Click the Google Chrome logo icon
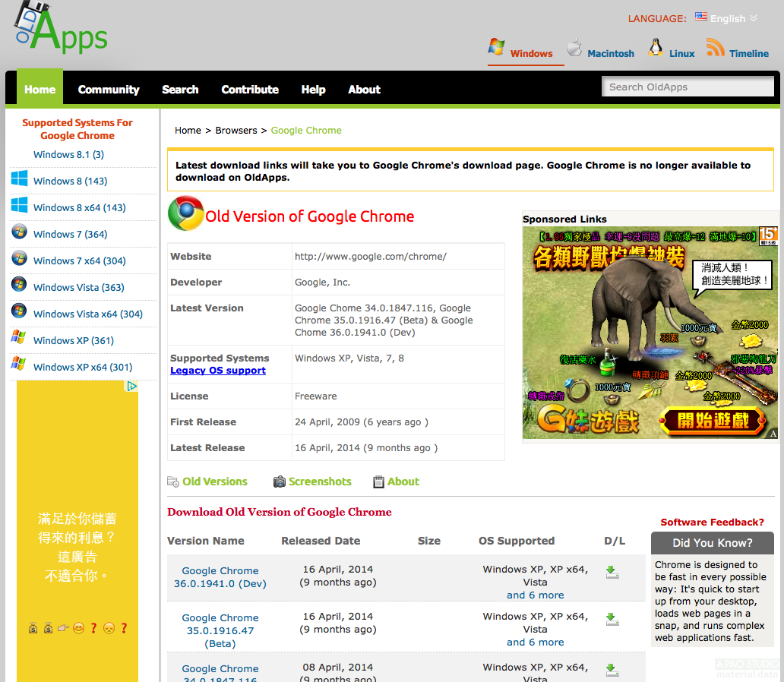Image resolution: width=784 pixels, height=682 pixels. pyautogui.click(x=186, y=213)
